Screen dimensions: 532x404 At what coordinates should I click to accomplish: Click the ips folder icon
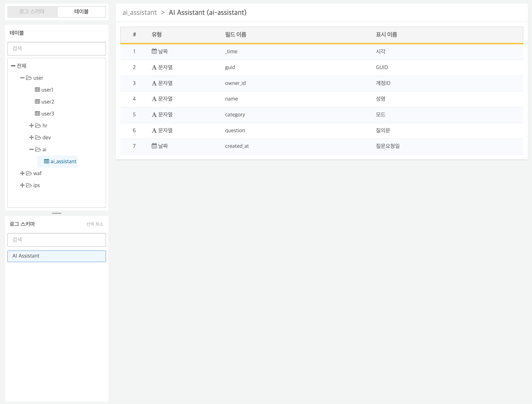pyautogui.click(x=29, y=185)
